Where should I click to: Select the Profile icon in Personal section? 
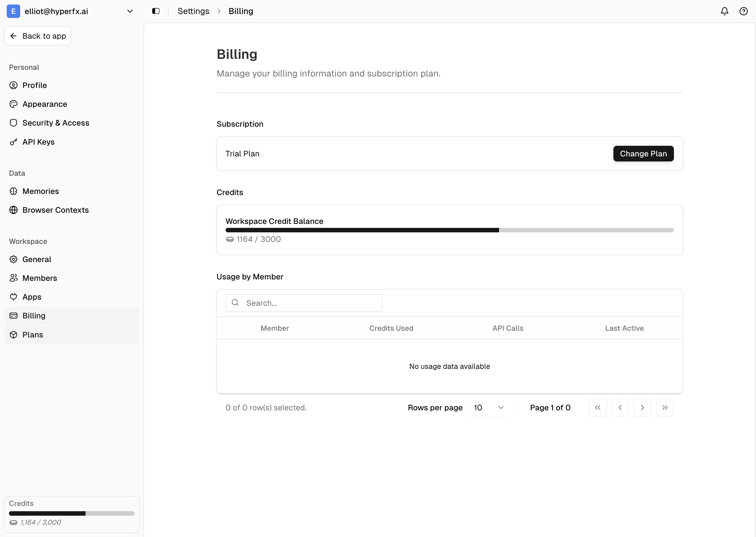13,85
